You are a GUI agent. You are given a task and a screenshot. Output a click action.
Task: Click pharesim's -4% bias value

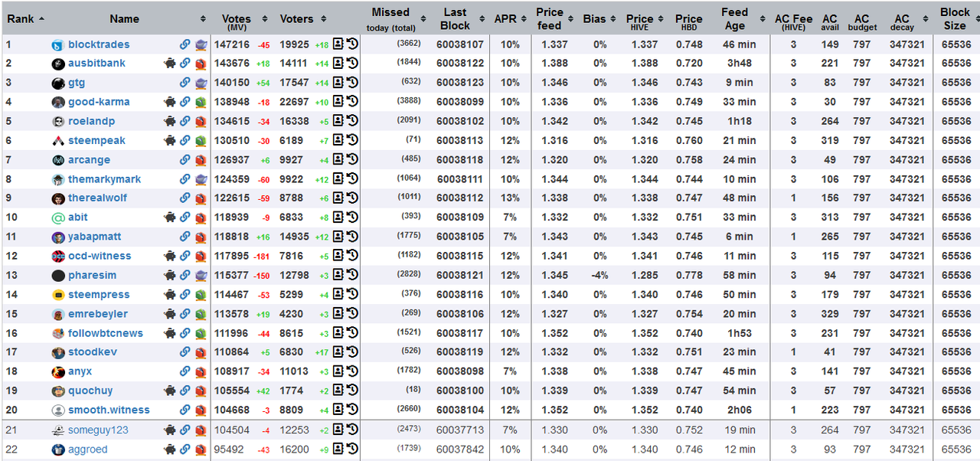coord(599,275)
